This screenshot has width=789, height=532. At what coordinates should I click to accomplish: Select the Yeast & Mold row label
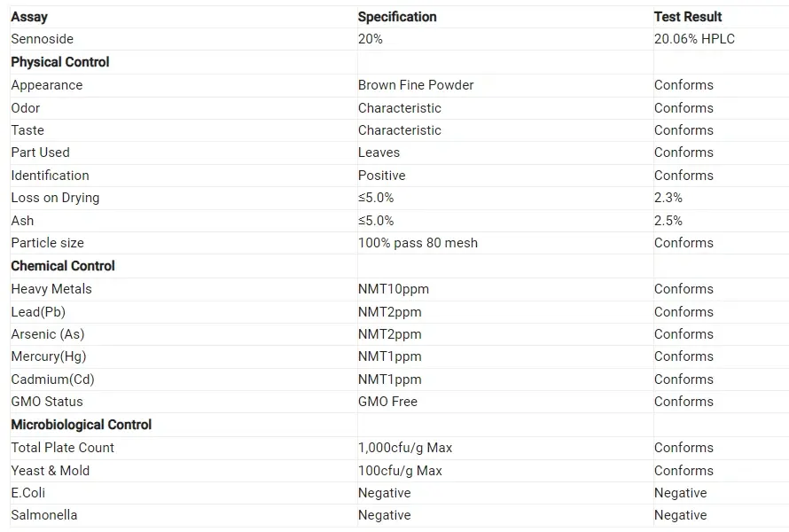[51, 471]
